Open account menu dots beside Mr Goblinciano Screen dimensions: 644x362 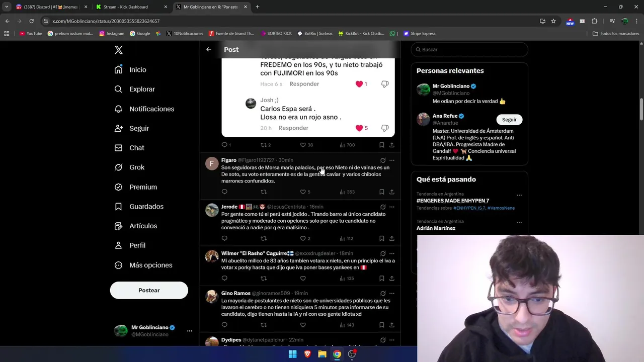(x=190, y=331)
